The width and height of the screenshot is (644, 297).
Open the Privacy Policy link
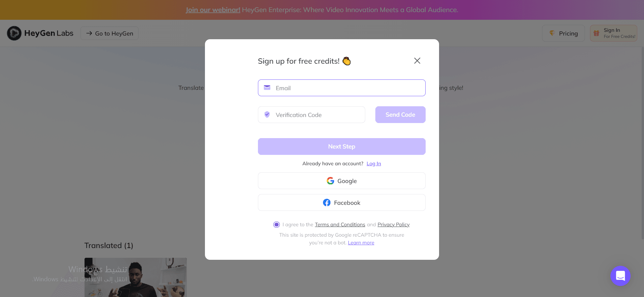point(393,225)
